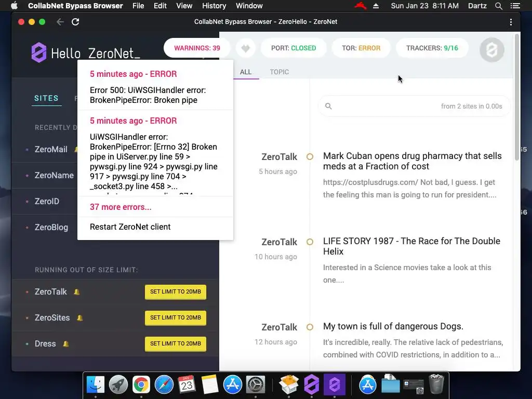Open App Store icon left of System Preferences
532x399 pixels.
point(232,385)
